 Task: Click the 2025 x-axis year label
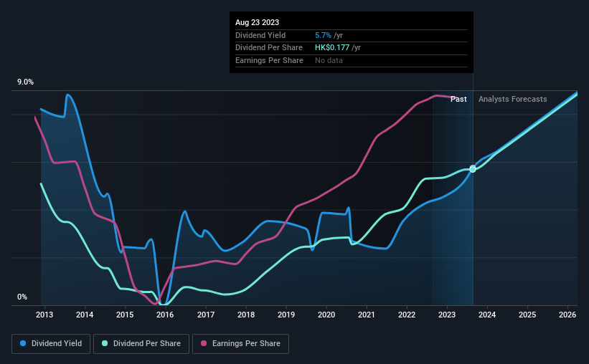pyautogui.click(x=527, y=315)
